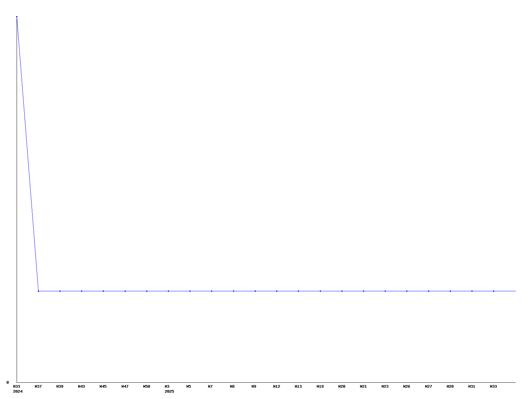Click the 0 label on the y-axis
532x399 pixels.
(8, 382)
